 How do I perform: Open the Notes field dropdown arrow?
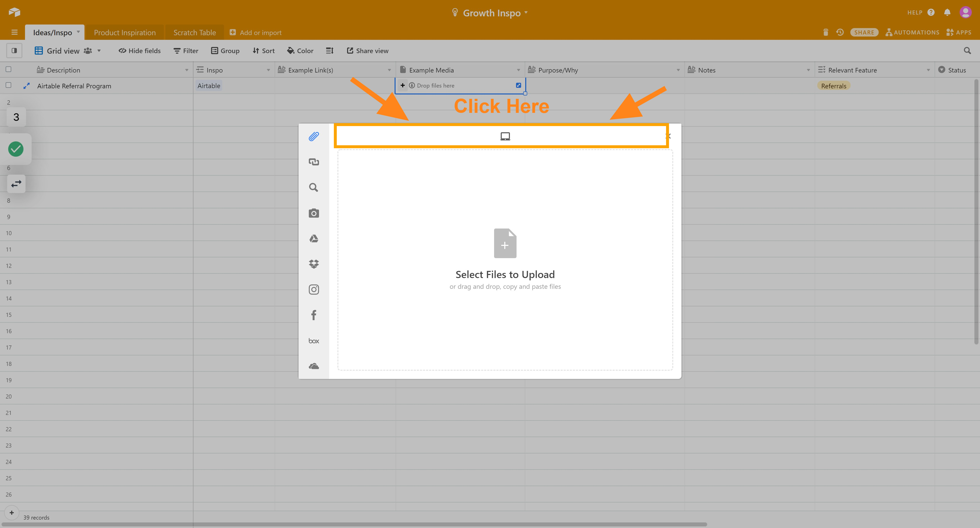pyautogui.click(x=808, y=70)
